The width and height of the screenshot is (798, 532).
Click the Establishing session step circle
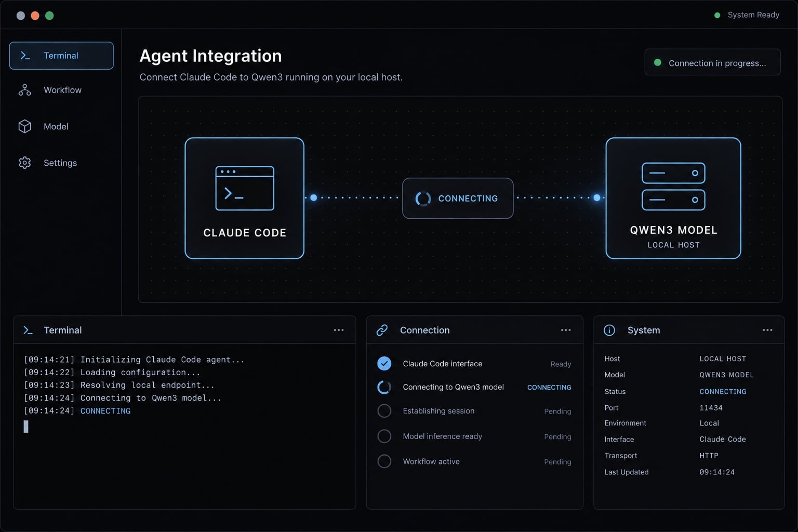click(x=384, y=411)
